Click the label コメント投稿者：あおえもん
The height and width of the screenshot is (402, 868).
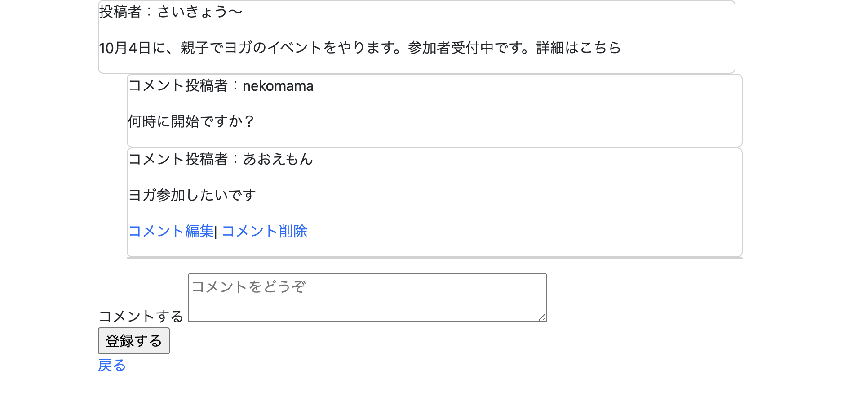pos(221,159)
